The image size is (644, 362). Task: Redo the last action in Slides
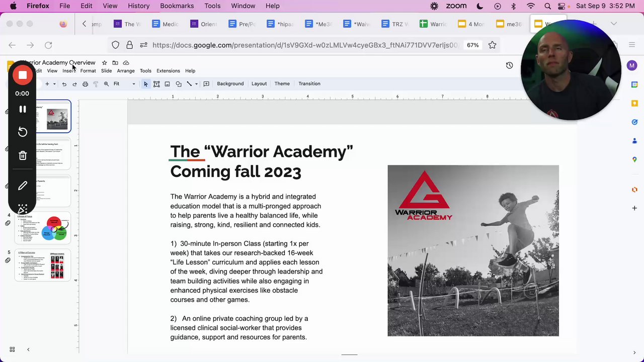click(74, 84)
